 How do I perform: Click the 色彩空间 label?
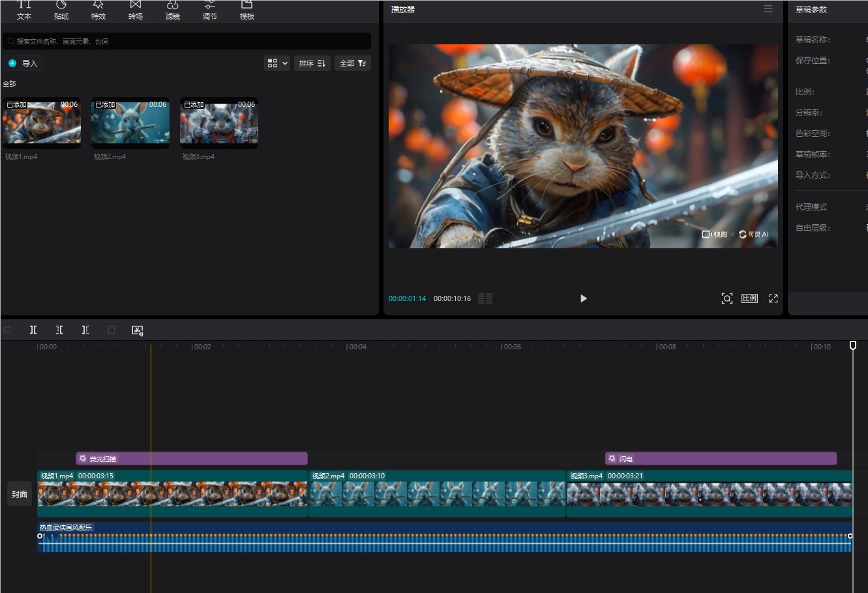point(813,134)
